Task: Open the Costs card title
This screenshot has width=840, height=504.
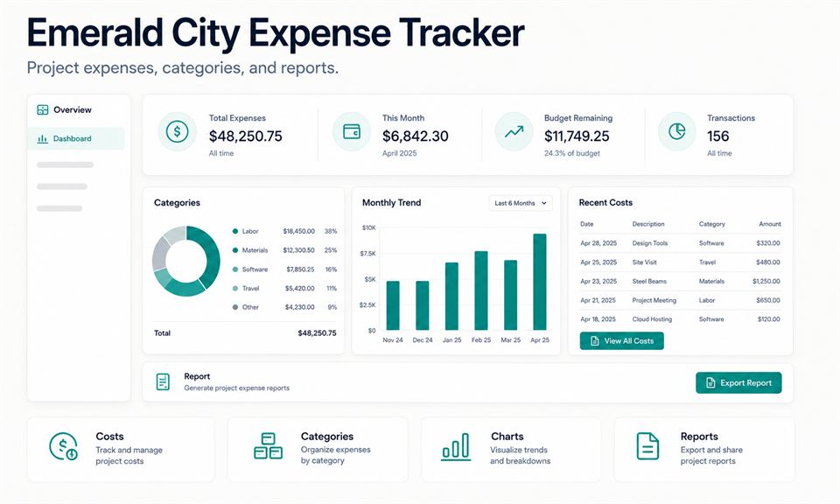Action: (x=110, y=437)
